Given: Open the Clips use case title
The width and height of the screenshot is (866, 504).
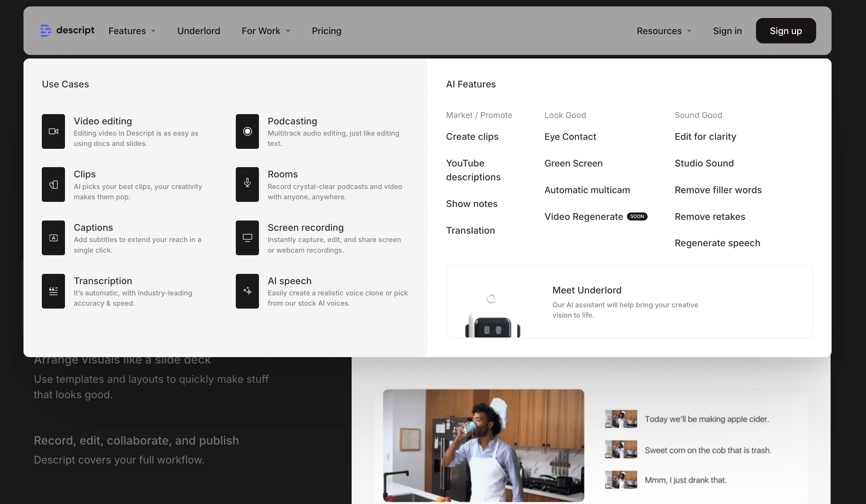Looking at the screenshot, I should coord(85,175).
